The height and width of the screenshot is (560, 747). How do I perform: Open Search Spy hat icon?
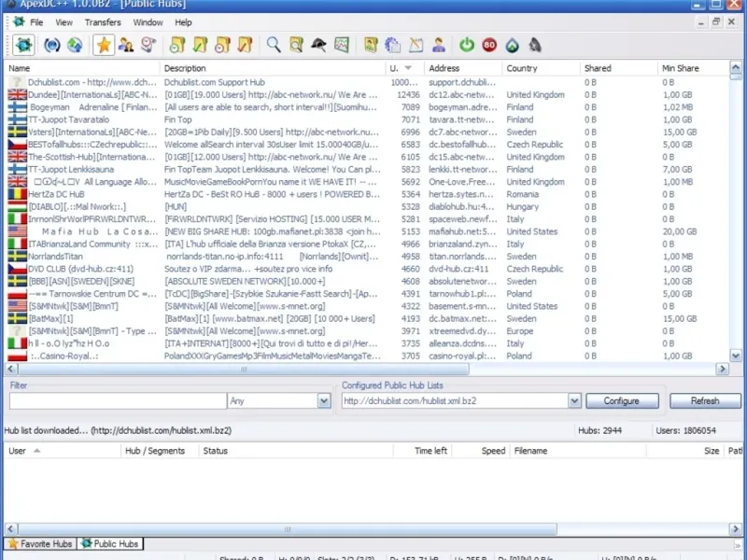tap(318, 45)
